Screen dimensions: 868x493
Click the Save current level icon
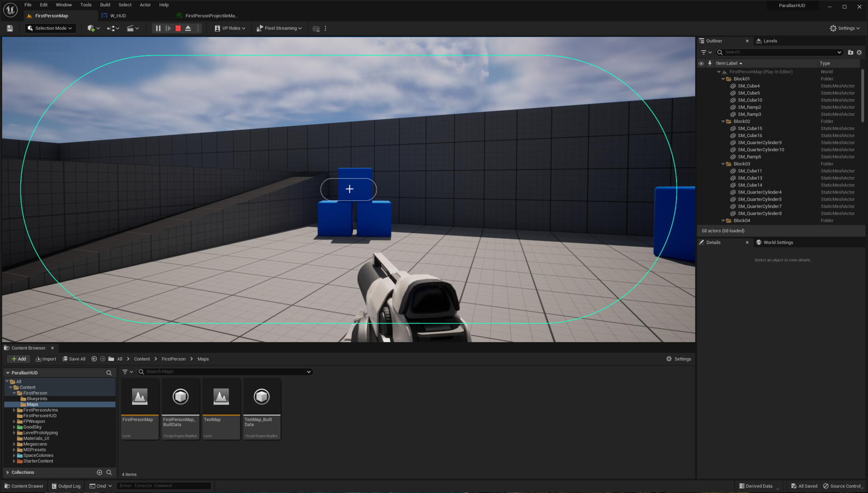click(x=9, y=28)
